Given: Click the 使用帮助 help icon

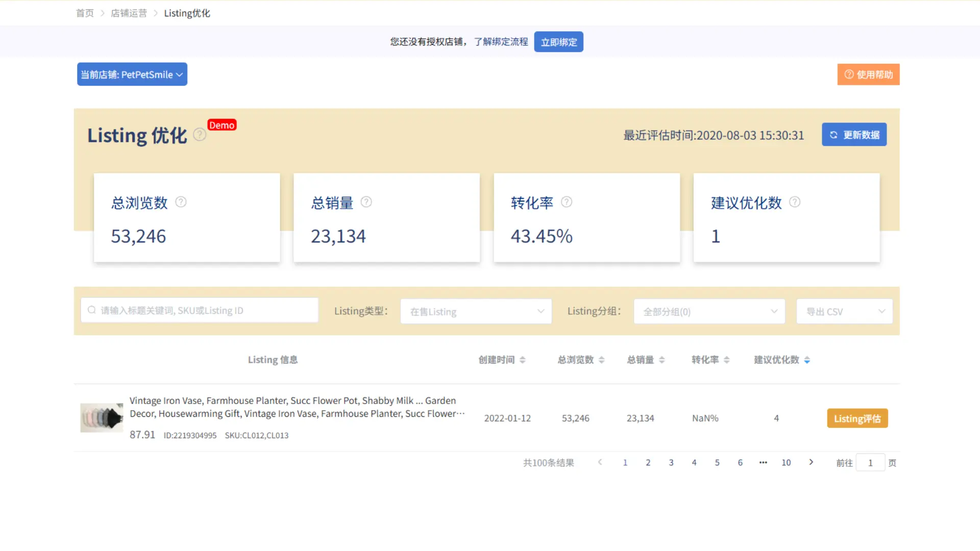Looking at the screenshot, I should 848,74.
